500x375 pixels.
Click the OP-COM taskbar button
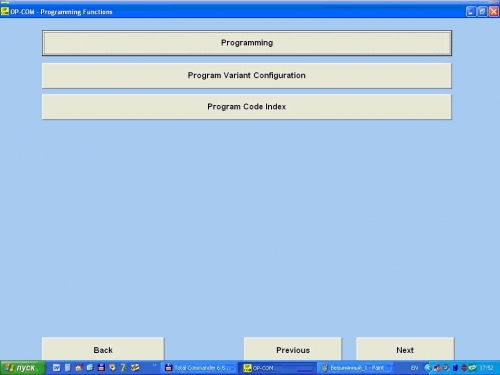[x=277, y=368]
